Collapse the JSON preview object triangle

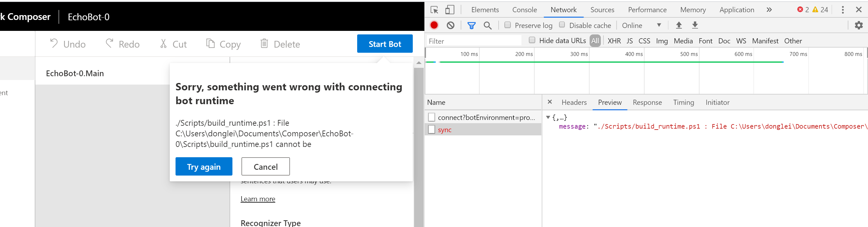click(x=548, y=117)
